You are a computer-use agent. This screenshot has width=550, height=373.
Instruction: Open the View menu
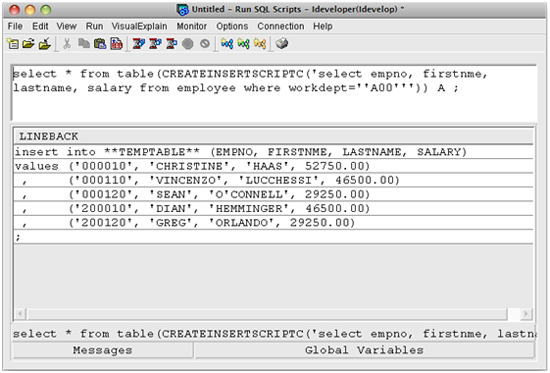coord(67,26)
